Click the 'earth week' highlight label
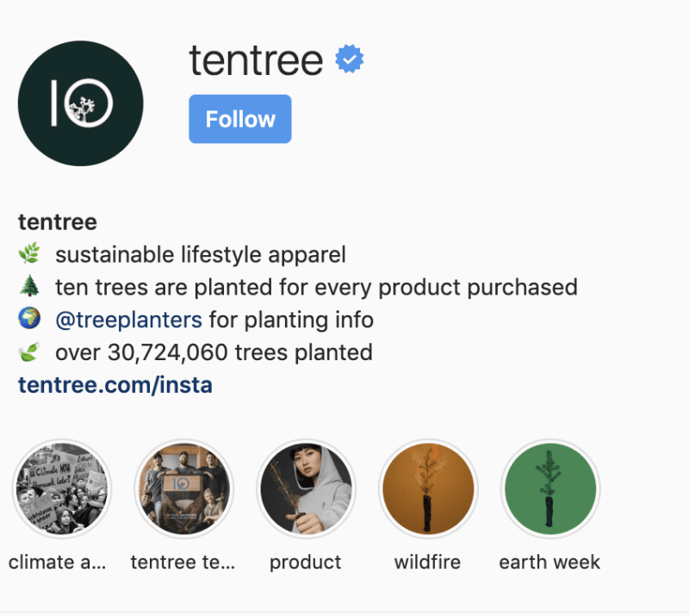The width and height of the screenshot is (689, 616). point(549,562)
